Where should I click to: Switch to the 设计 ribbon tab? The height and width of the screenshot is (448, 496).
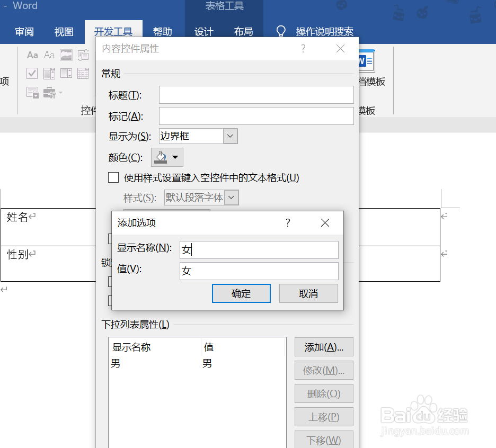(x=203, y=31)
